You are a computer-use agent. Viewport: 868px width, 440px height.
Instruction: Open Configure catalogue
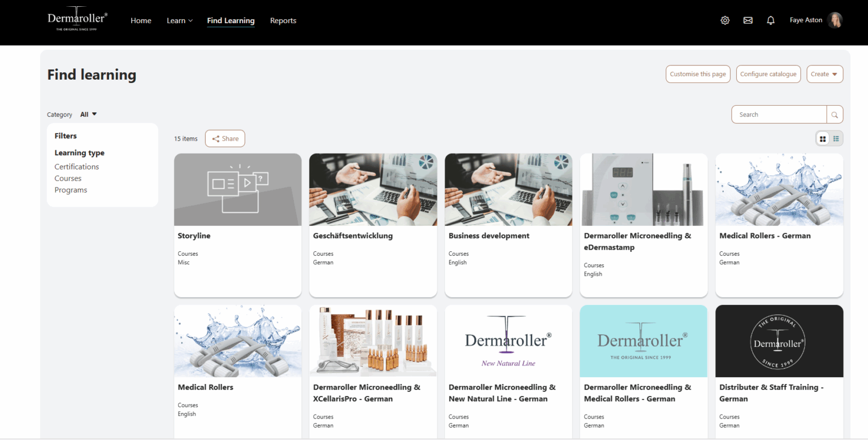point(768,74)
